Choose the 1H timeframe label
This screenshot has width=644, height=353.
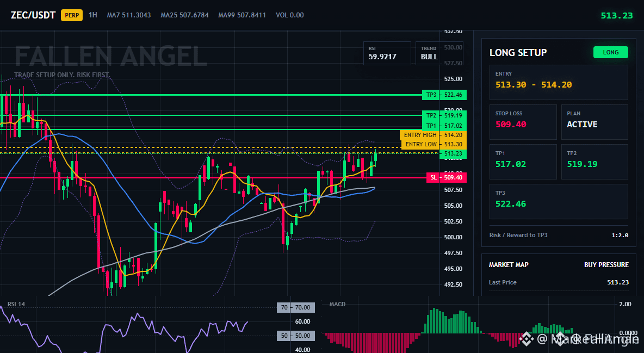pyautogui.click(x=93, y=15)
